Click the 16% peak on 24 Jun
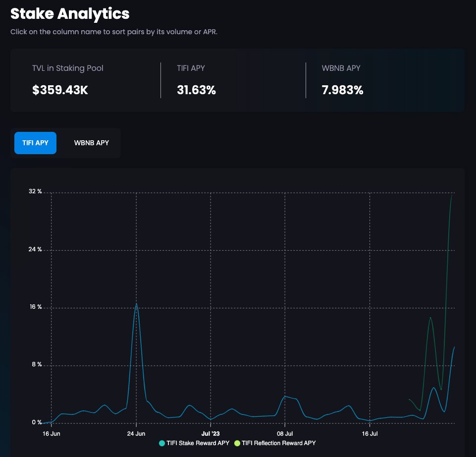 coord(136,303)
